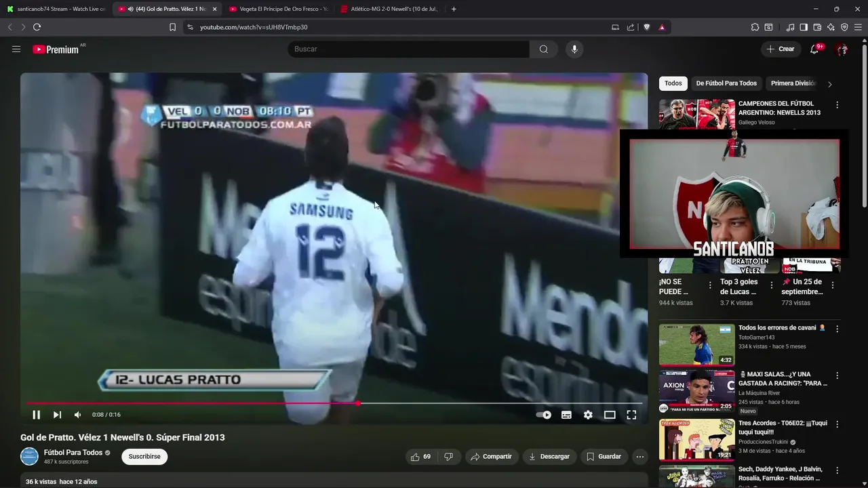The width and height of the screenshot is (868, 488).
Task: Open Brave Shields lion icon
Action: tap(646, 27)
